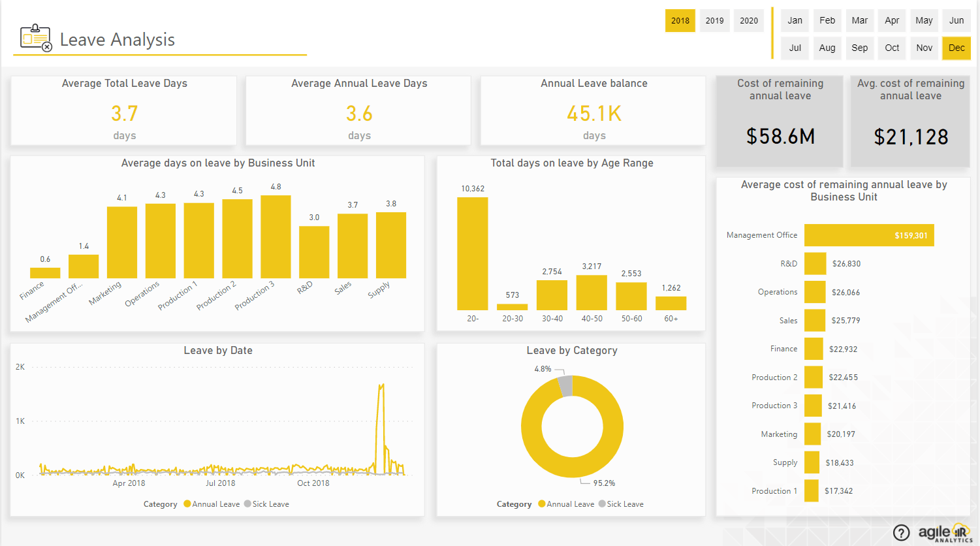Toggle Sick Leave in the Leave by Date legend
The width and height of the screenshot is (980, 546).
(x=266, y=504)
